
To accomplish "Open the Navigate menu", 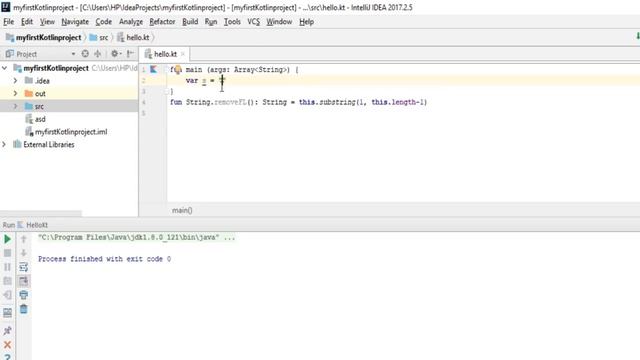I will coord(75,22).
